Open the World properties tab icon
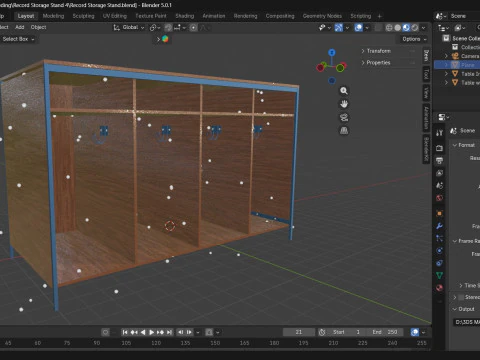Screen dimensions: 480x360 [439, 198]
